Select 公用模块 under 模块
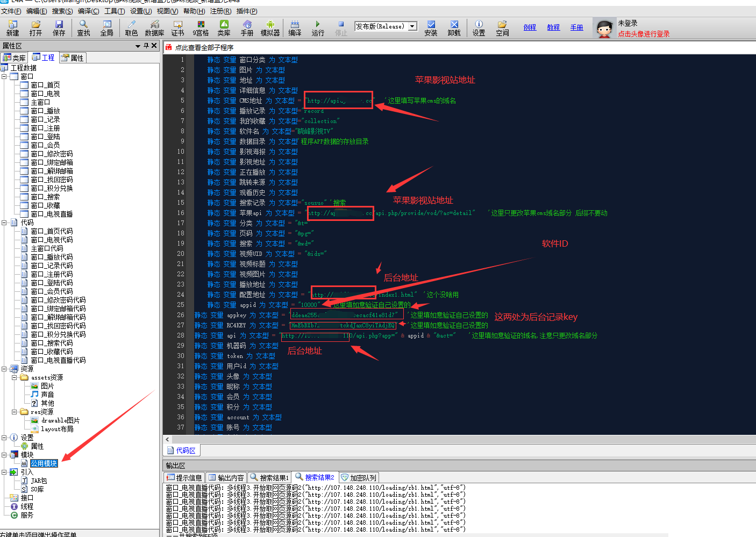Image resolution: width=756 pixels, height=537 pixels. click(x=44, y=463)
